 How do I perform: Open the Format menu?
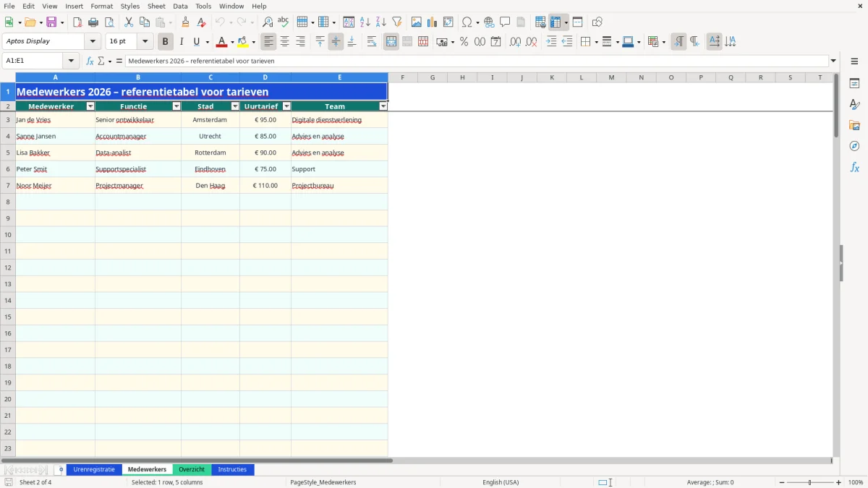coord(102,6)
